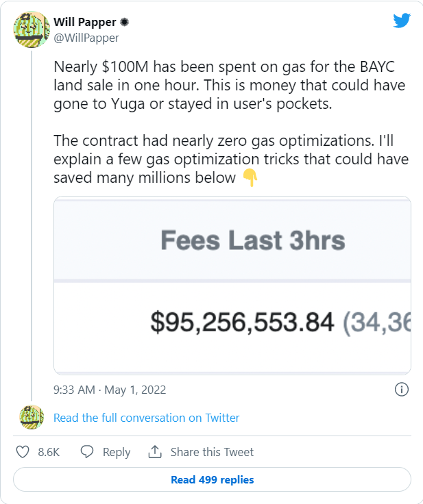
Task: Click the Read 499 replies button
Action: 212,479
